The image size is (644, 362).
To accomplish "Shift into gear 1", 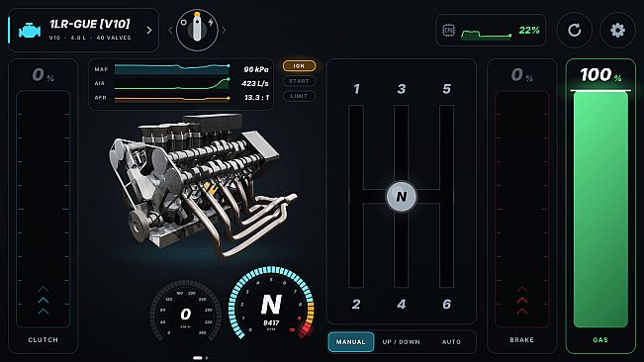I will coord(356,89).
